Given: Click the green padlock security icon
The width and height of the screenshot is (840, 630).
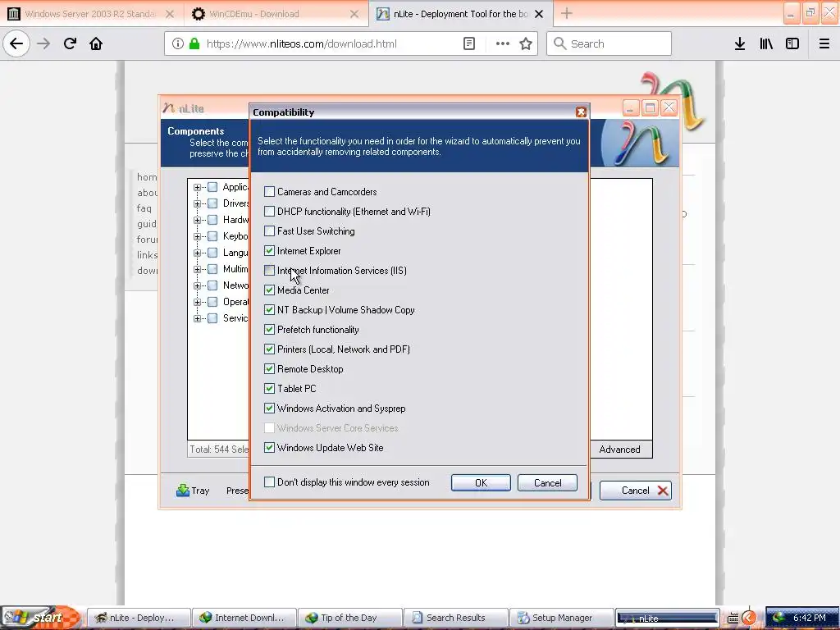Looking at the screenshot, I should [x=194, y=43].
